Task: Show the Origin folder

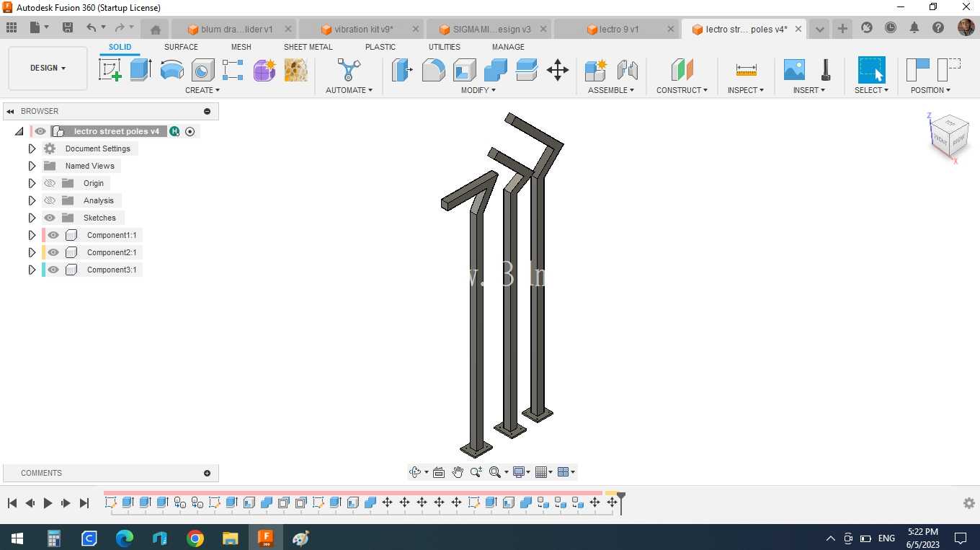Action: tap(50, 183)
